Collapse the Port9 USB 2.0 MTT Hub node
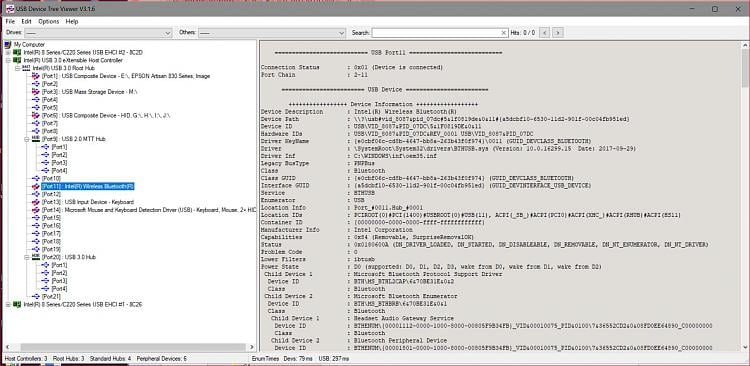Screen dimensions: 750x366 tap(27, 139)
